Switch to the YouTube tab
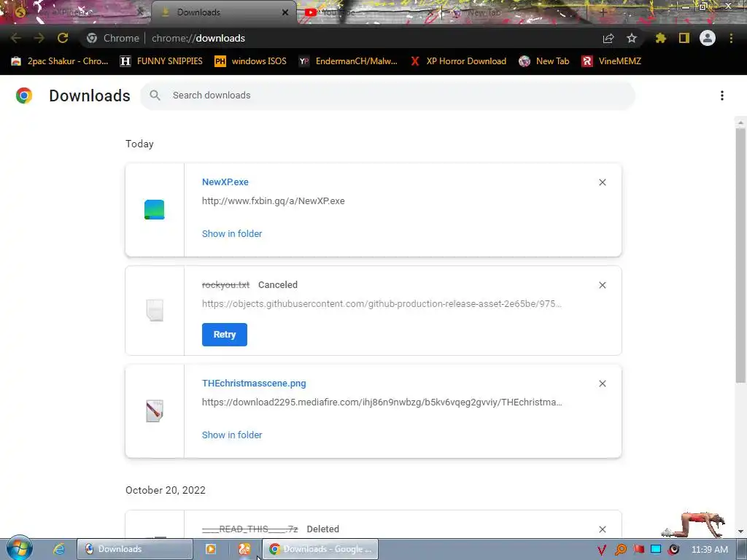 (369, 12)
